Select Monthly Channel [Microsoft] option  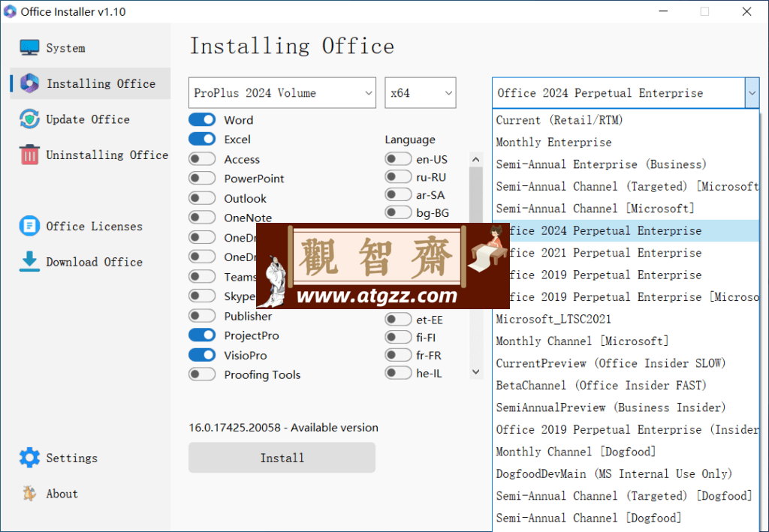tap(626, 341)
